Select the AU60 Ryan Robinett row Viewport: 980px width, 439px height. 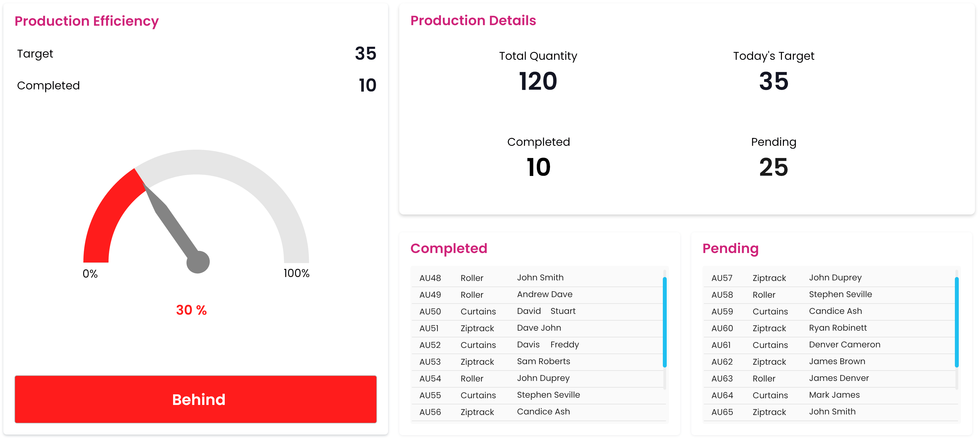(829, 328)
